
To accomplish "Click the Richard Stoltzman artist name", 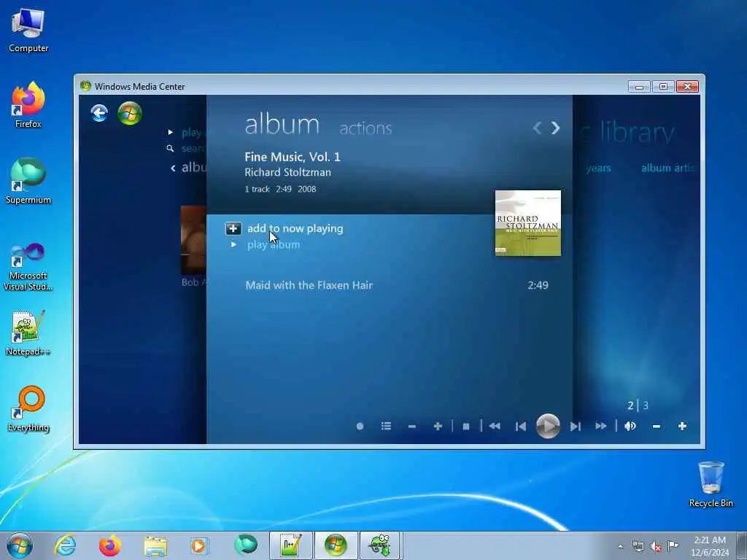I will 287,172.
